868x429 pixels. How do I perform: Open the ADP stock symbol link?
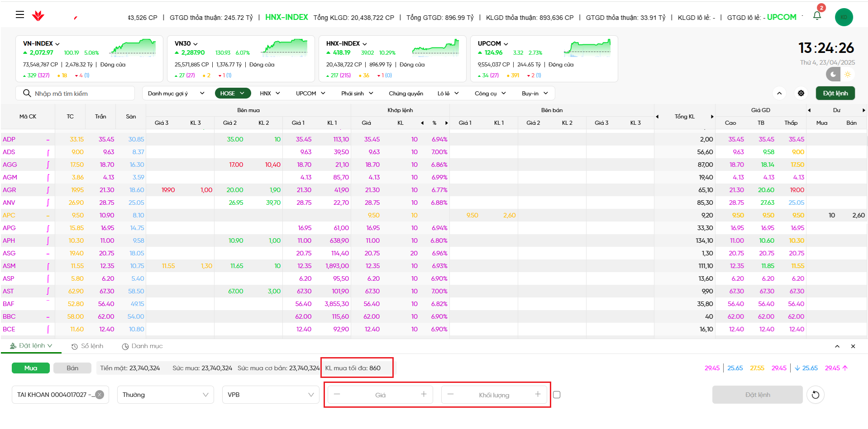click(x=9, y=139)
